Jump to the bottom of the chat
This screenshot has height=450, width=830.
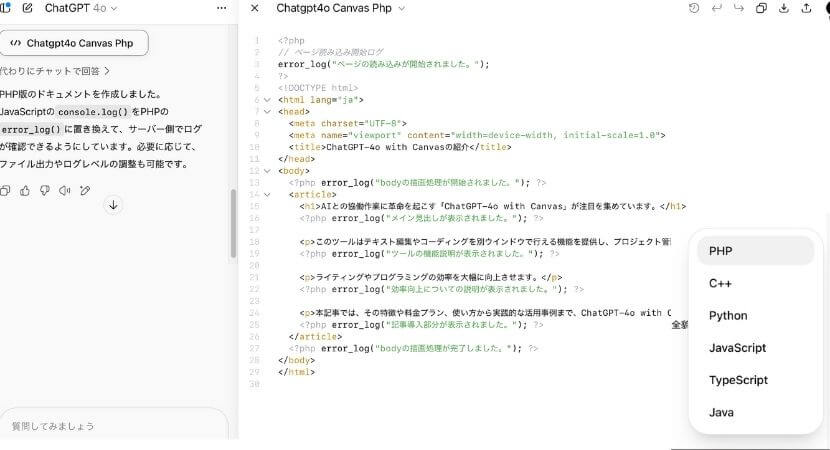tap(113, 205)
